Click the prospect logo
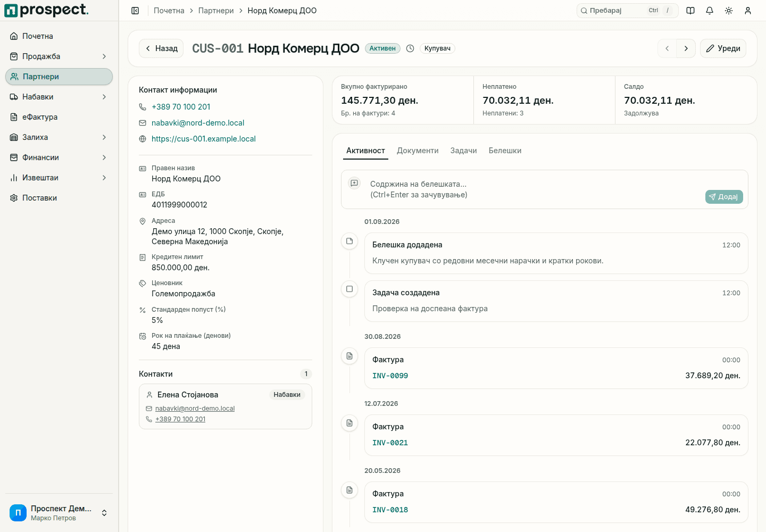Viewport: 766px width, 532px height. [x=47, y=10]
